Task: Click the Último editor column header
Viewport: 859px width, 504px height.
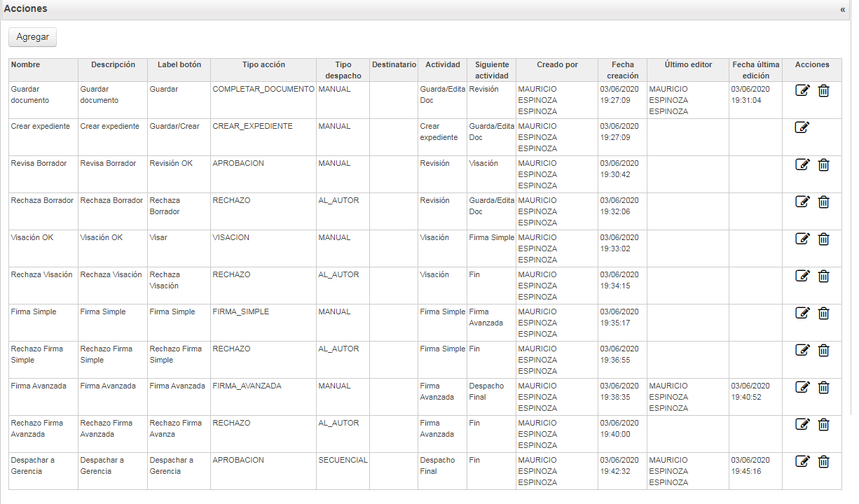Action: click(x=688, y=70)
